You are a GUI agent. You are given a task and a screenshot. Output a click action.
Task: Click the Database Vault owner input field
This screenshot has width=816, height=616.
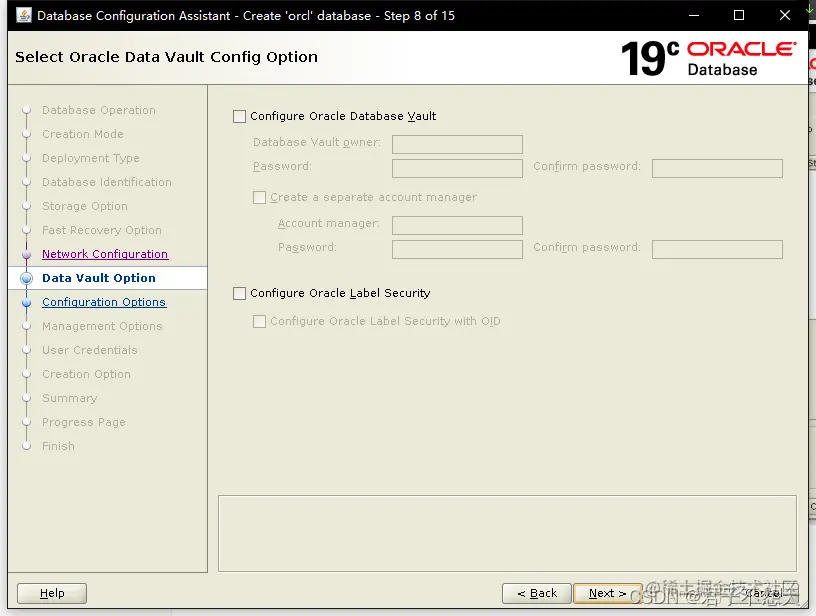457,144
